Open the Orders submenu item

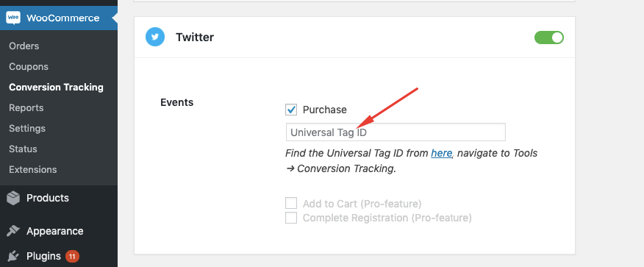pos(24,46)
